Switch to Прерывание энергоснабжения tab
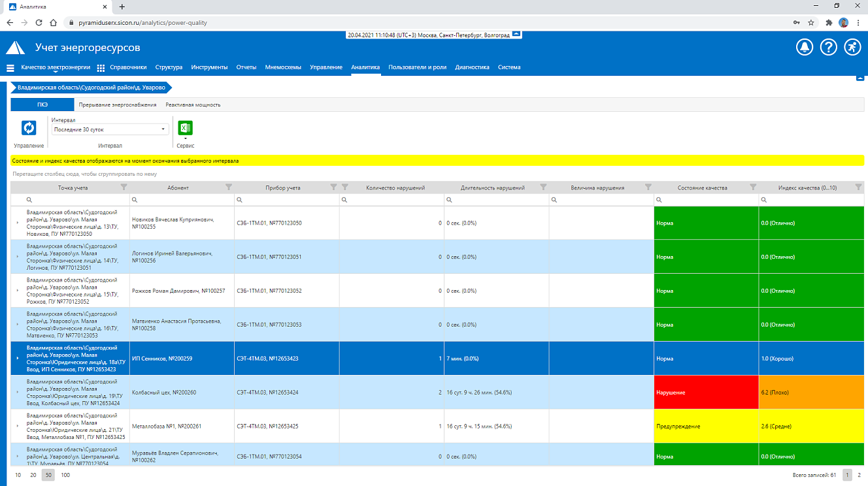 pyautogui.click(x=118, y=105)
